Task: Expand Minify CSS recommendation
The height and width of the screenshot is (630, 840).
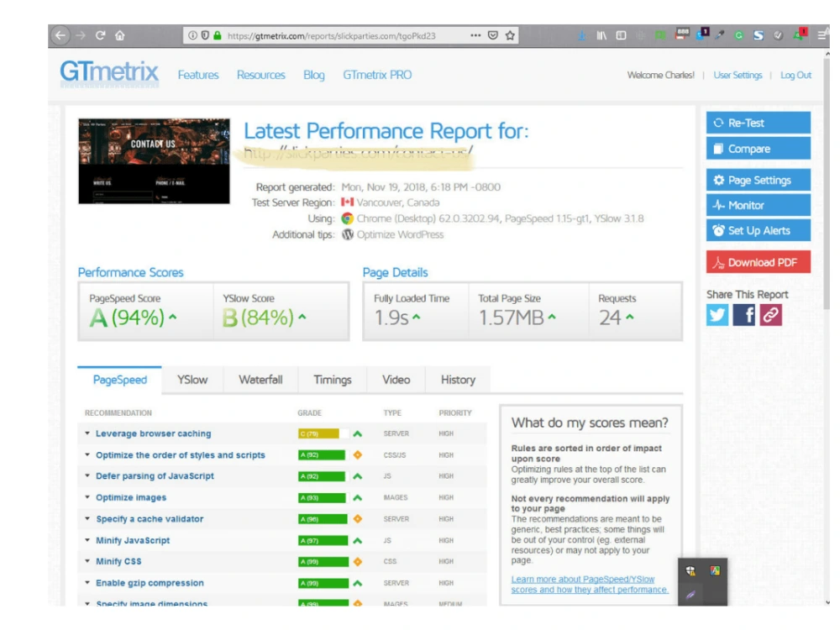Action: click(119, 561)
